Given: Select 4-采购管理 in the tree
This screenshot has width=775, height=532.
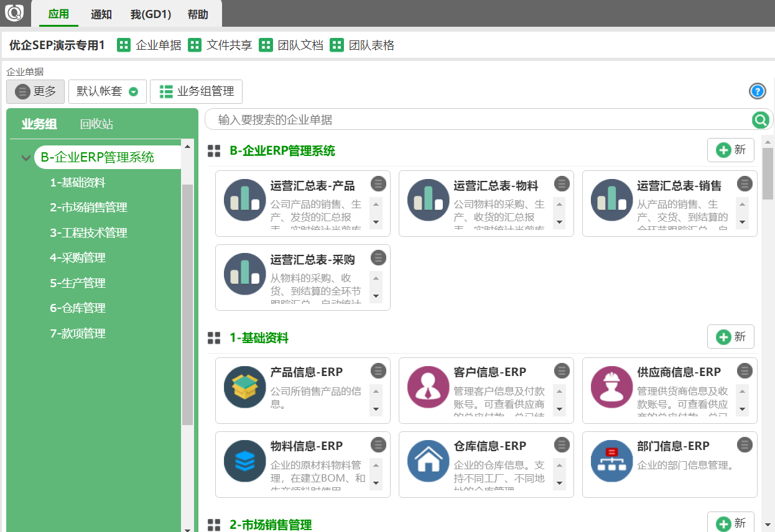Looking at the screenshot, I should pyautogui.click(x=78, y=258).
